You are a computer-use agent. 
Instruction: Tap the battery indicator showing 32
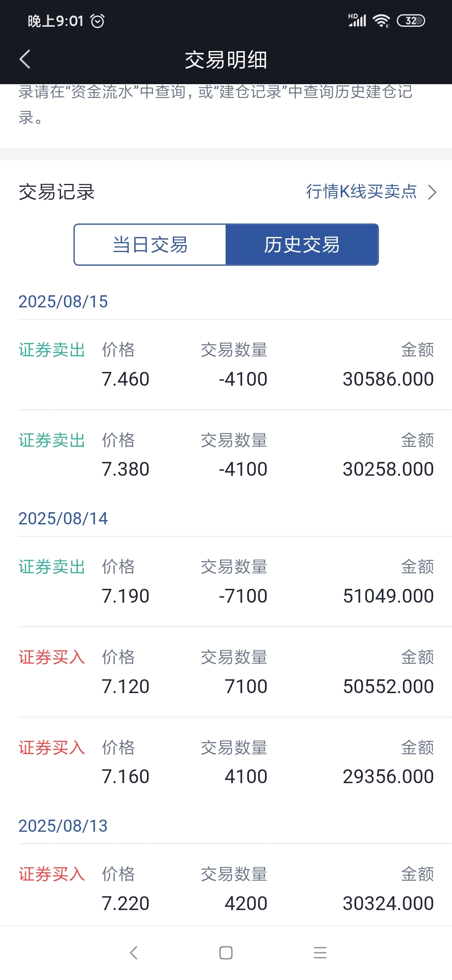[411, 21]
